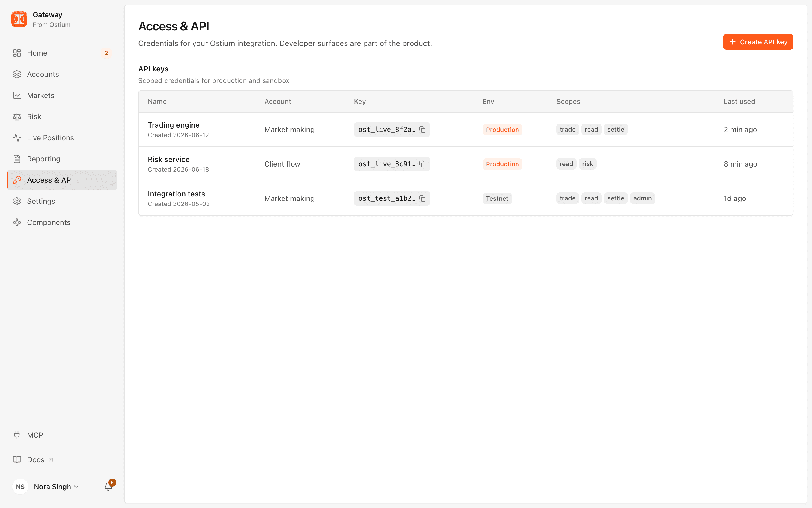The width and height of the screenshot is (812, 508).
Task: Click the Home badge showing 2
Action: [106, 53]
